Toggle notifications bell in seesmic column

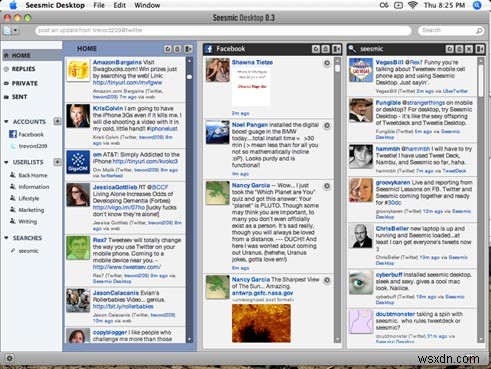459,49
